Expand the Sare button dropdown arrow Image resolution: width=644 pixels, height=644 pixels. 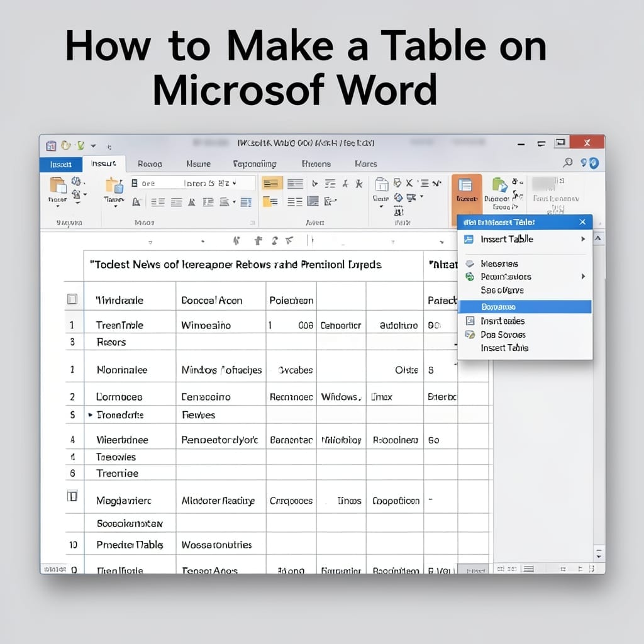[x=381, y=206]
